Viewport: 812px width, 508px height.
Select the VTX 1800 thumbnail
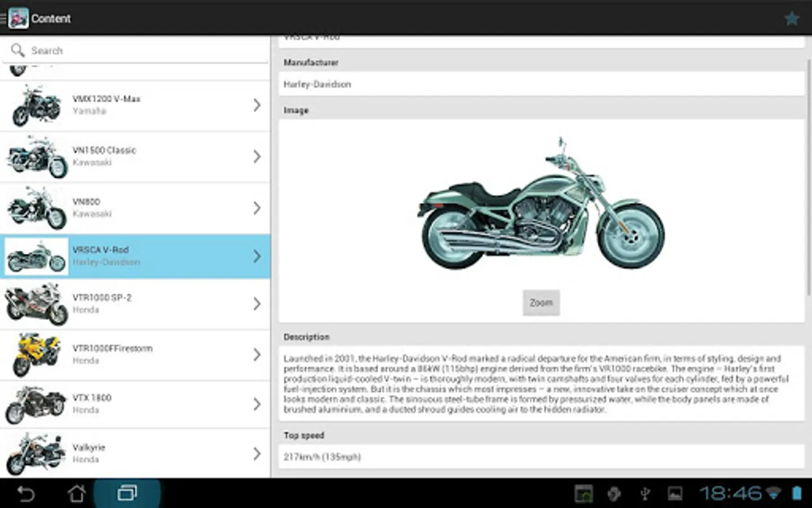point(37,405)
